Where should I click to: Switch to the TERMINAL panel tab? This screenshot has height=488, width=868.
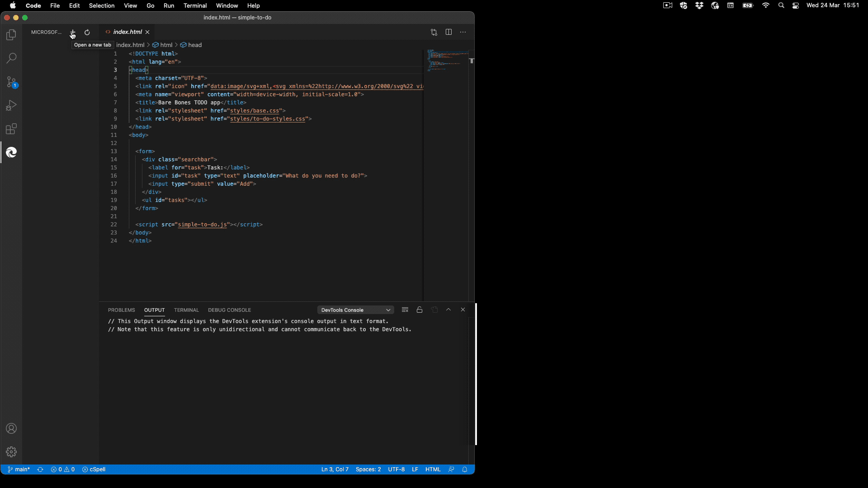[x=186, y=310]
